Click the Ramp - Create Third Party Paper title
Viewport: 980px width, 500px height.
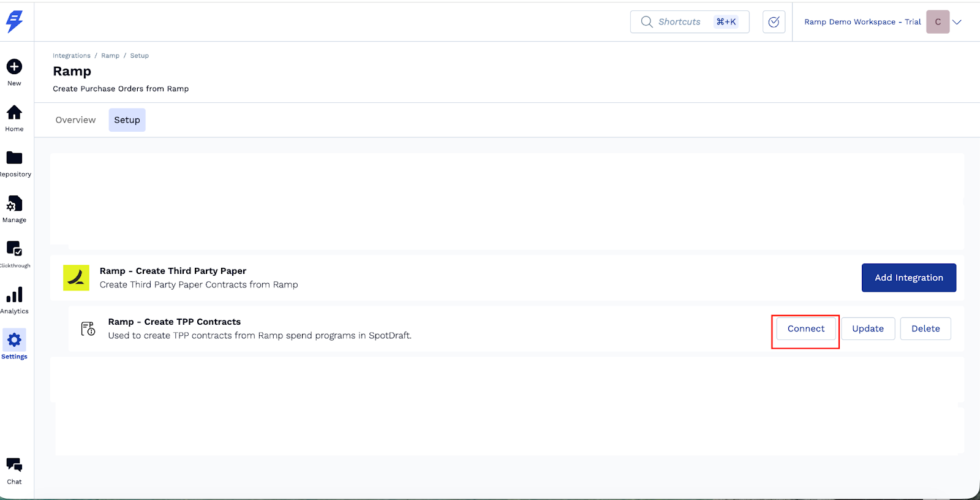(173, 271)
